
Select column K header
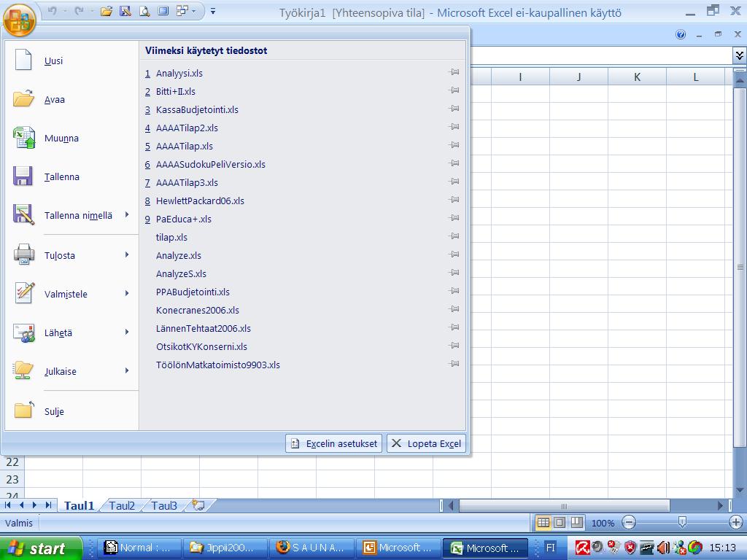[637, 77]
